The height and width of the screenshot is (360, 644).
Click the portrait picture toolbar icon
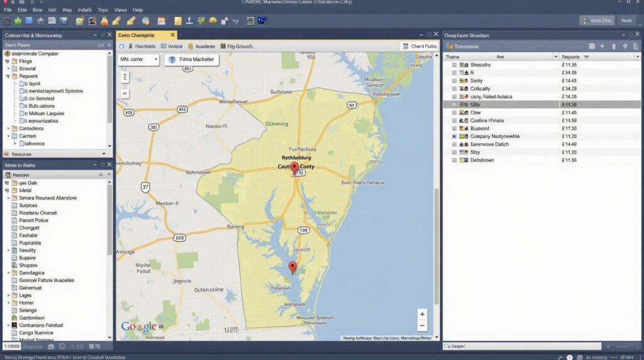tap(92, 21)
